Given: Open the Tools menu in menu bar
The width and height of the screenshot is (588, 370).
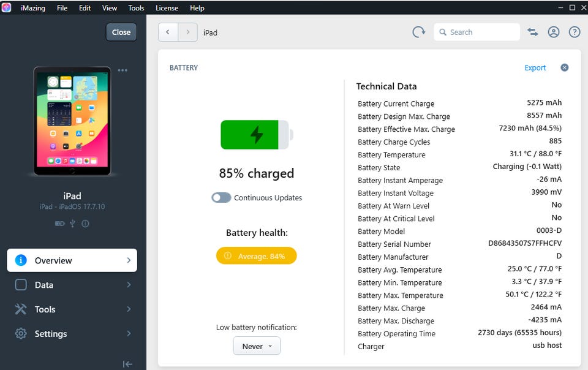Looking at the screenshot, I should (x=136, y=8).
